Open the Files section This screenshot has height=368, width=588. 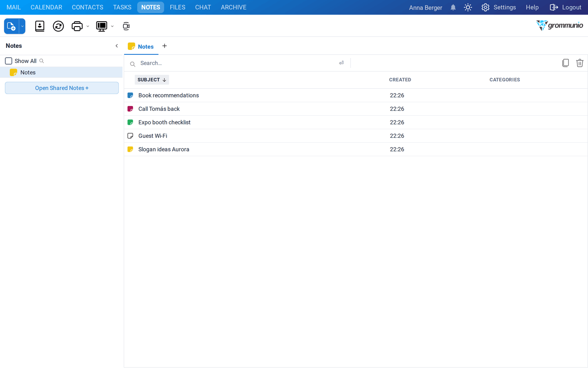click(x=178, y=7)
